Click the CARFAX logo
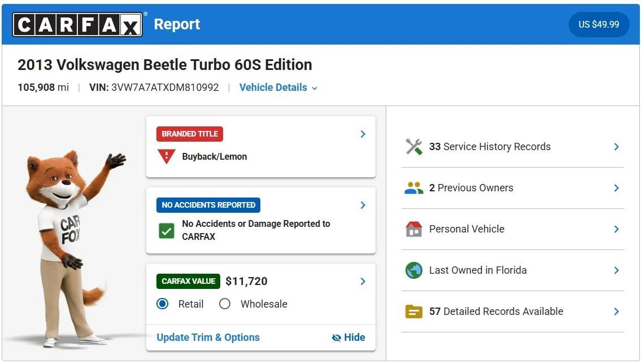Screen dimensions: 641x364 77,24
